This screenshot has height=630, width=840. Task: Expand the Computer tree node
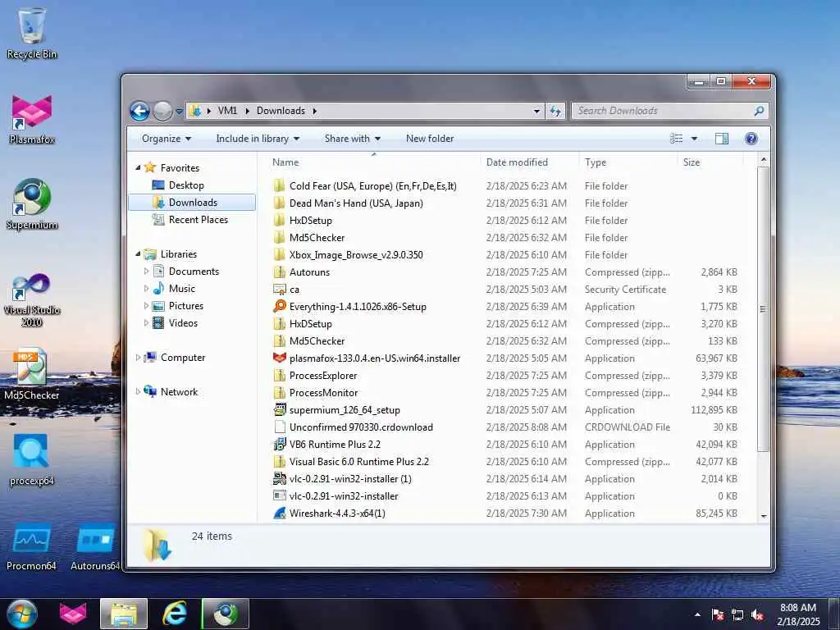tap(138, 358)
